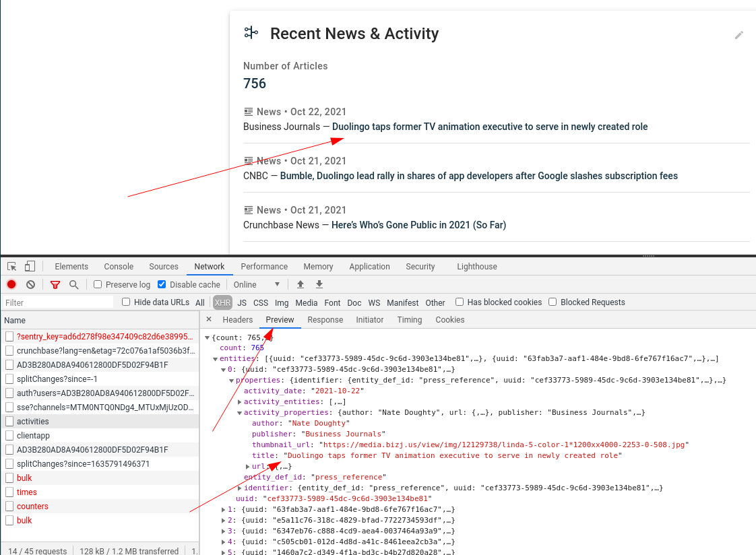This screenshot has height=555, width=756.
Task: Collapse the entities array node
Action: tap(216, 359)
